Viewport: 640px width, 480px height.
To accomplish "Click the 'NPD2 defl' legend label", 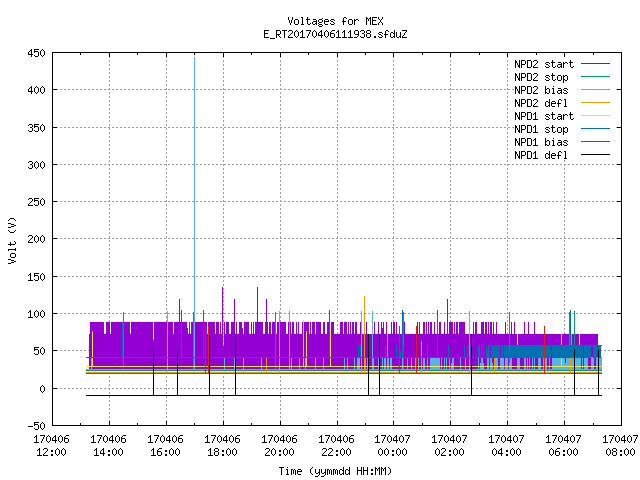I will [x=541, y=103].
